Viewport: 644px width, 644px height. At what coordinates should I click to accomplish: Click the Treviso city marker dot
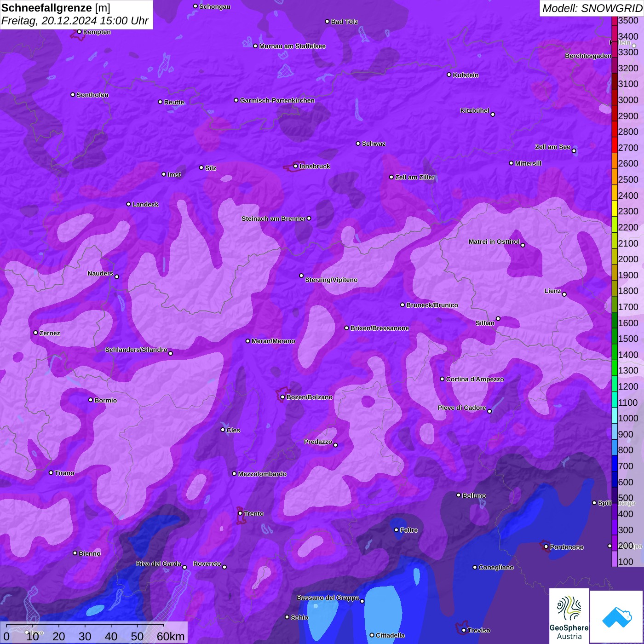click(x=464, y=630)
